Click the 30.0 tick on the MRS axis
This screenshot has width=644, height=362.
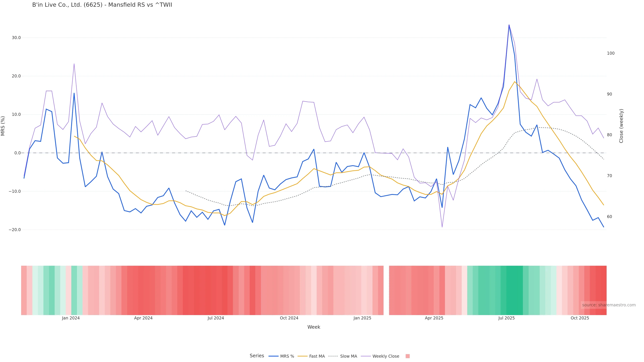pyautogui.click(x=16, y=38)
